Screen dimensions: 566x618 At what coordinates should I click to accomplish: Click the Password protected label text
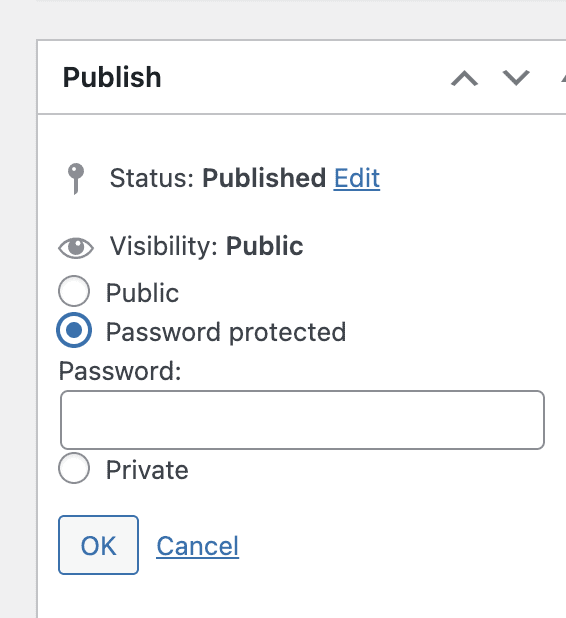coord(226,332)
